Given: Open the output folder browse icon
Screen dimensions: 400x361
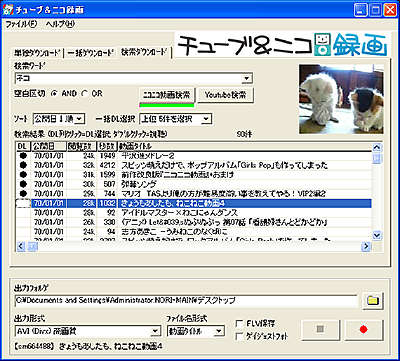Looking at the screenshot, I should click(373, 301).
